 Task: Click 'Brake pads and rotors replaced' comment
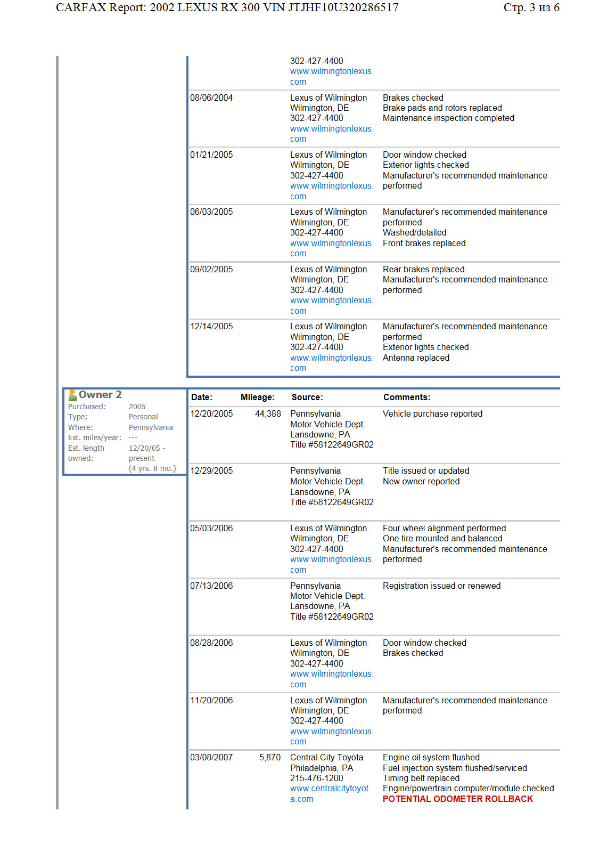coord(442,108)
